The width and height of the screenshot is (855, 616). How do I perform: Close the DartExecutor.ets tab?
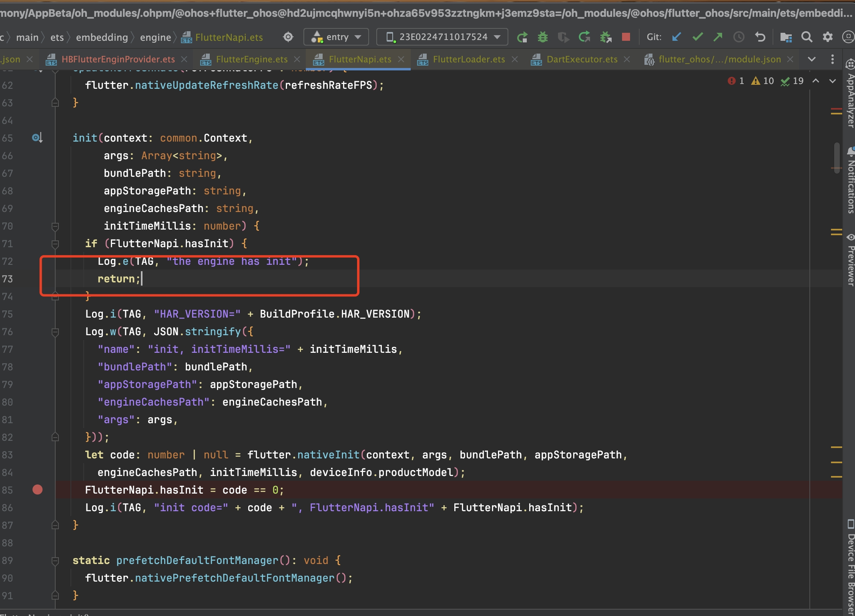[x=627, y=59]
